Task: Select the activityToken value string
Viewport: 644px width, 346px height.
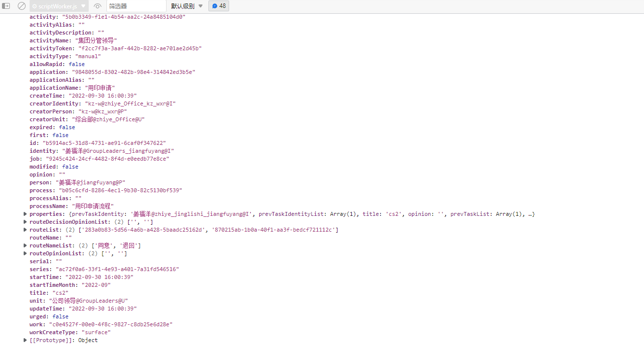Action: point(140,48)
